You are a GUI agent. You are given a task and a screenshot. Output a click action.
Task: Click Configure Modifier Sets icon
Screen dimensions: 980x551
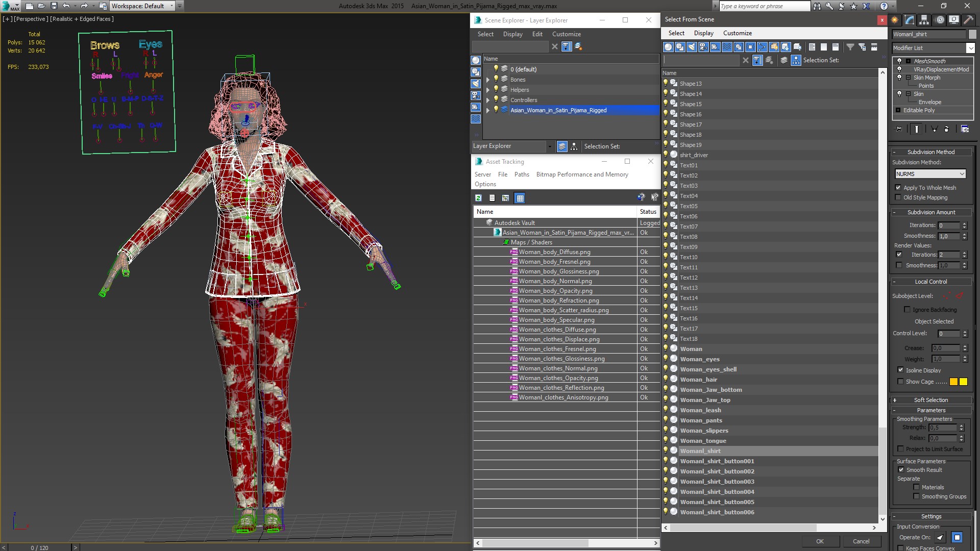click(x=965, y=129)
